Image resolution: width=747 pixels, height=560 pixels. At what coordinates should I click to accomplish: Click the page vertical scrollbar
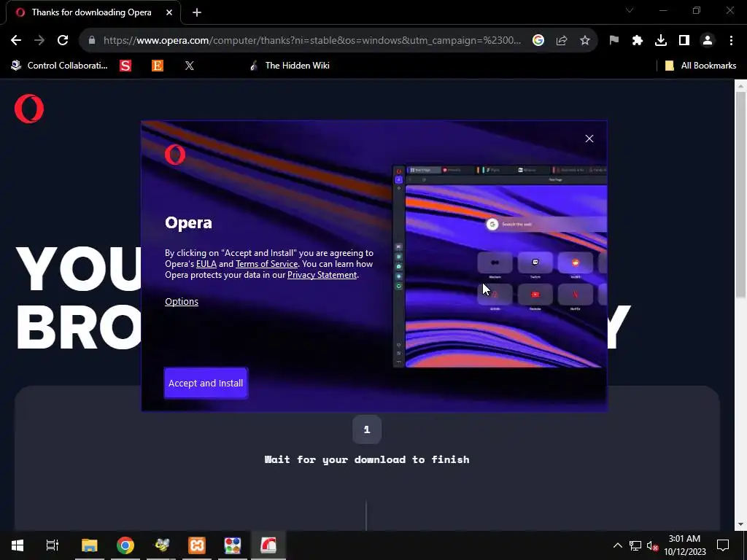coord(740,195)
